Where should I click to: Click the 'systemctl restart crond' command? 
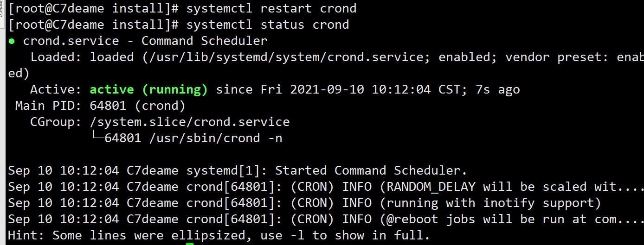(271, 8)
